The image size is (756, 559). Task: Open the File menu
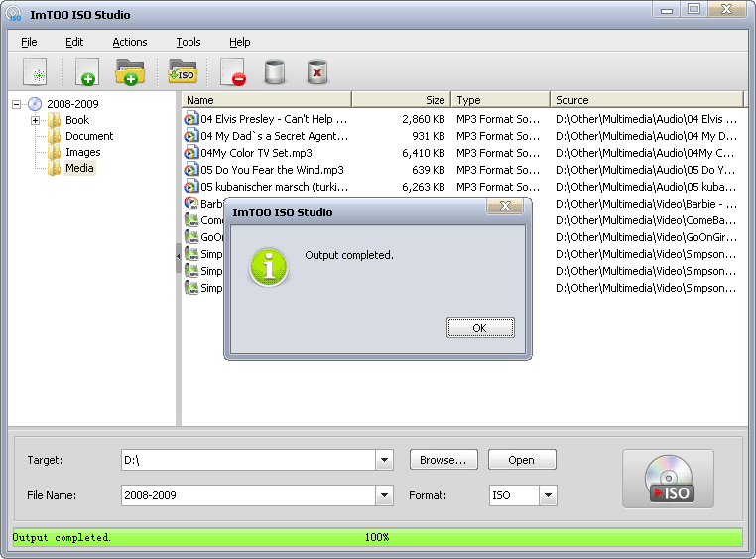[x=29, y=42]
